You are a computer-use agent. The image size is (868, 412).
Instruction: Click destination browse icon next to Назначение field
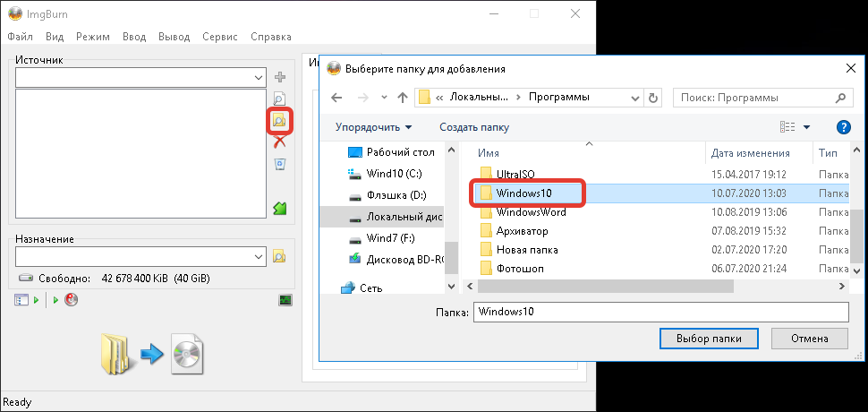click(279, 256)
